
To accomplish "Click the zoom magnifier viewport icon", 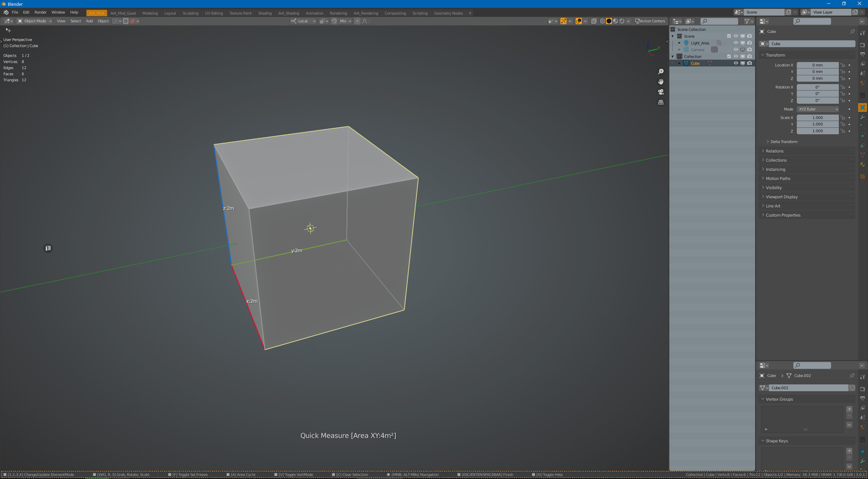I will coord(661,72).
